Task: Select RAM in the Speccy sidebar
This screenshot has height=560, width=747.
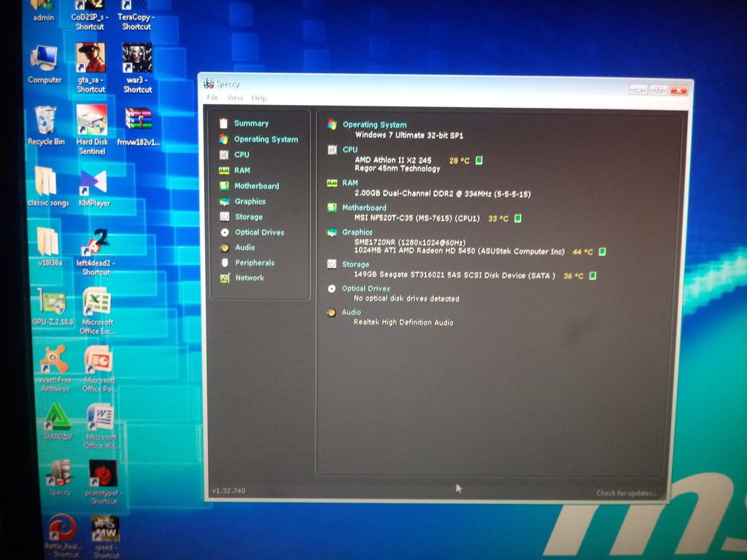Action: coord(242,171)
